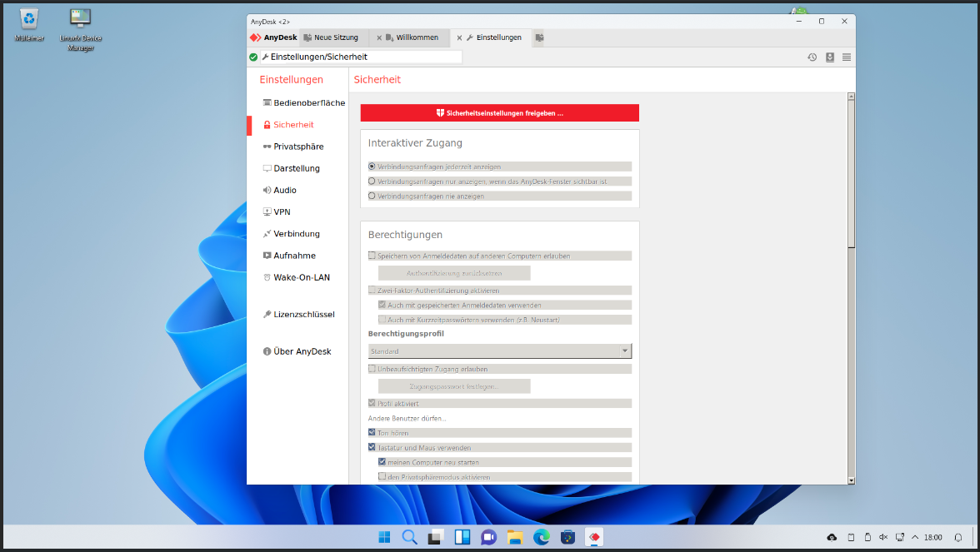The image size is (980, 552).
Task: Open the session history clock icon
Action: click(x=812, y=57)
